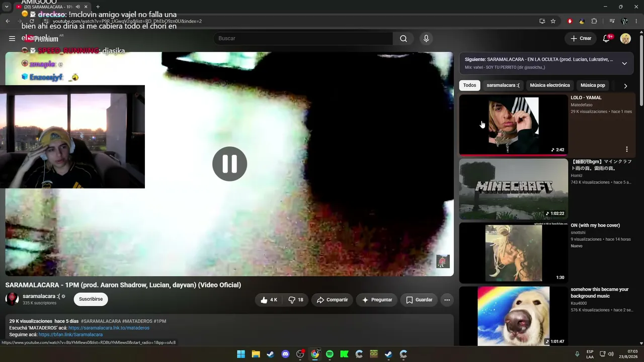The width and height of the screenshot is (644, 362).
Task: Select the saramalacara :( filter chip
Action: point(503,85)
